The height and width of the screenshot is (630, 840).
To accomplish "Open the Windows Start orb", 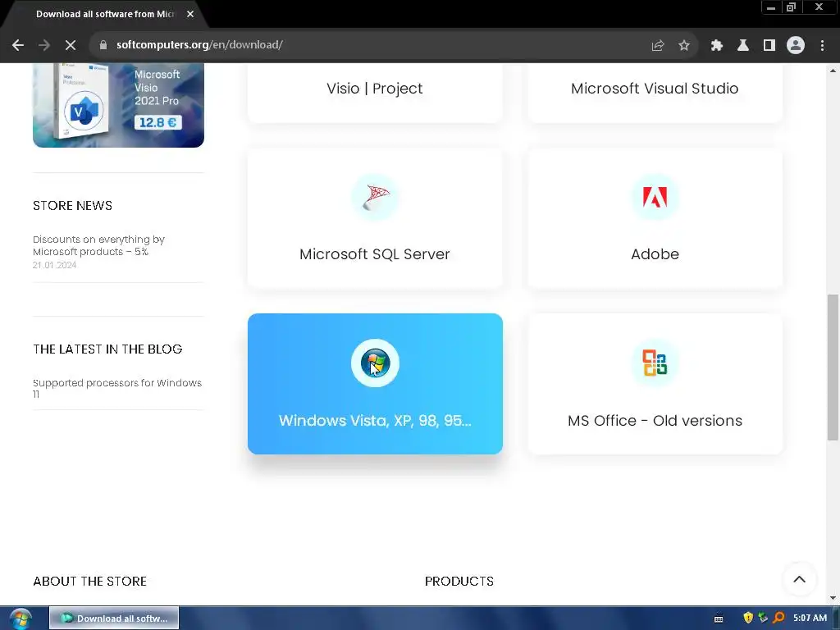I will 21,619.
